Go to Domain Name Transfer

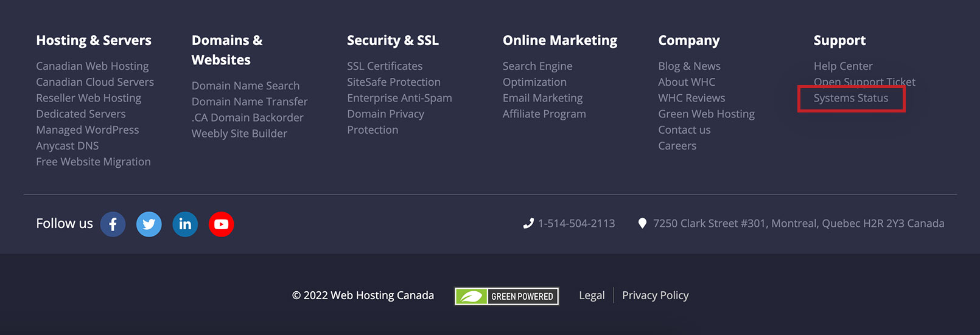pyautogui.click(x=250, y=102)
